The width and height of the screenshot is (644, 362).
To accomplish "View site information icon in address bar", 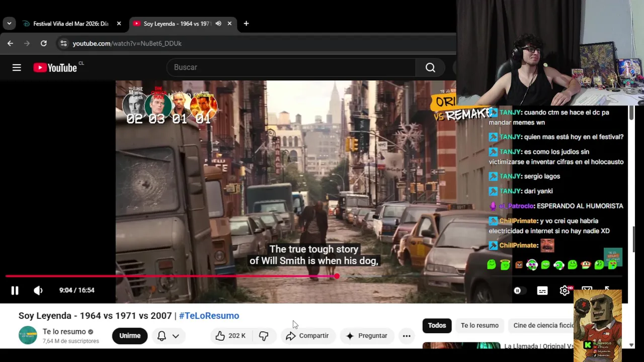I will tap(63, 43).
